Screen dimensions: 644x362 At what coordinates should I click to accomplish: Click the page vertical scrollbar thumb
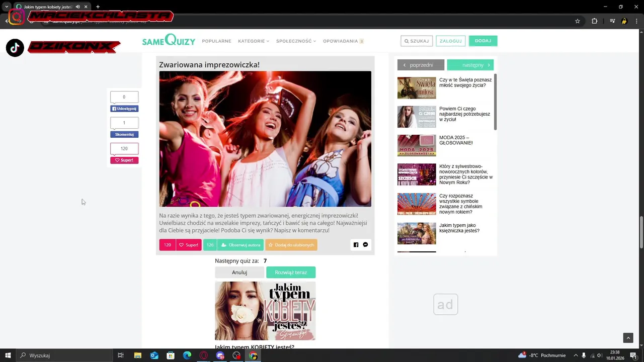point(641,232)
